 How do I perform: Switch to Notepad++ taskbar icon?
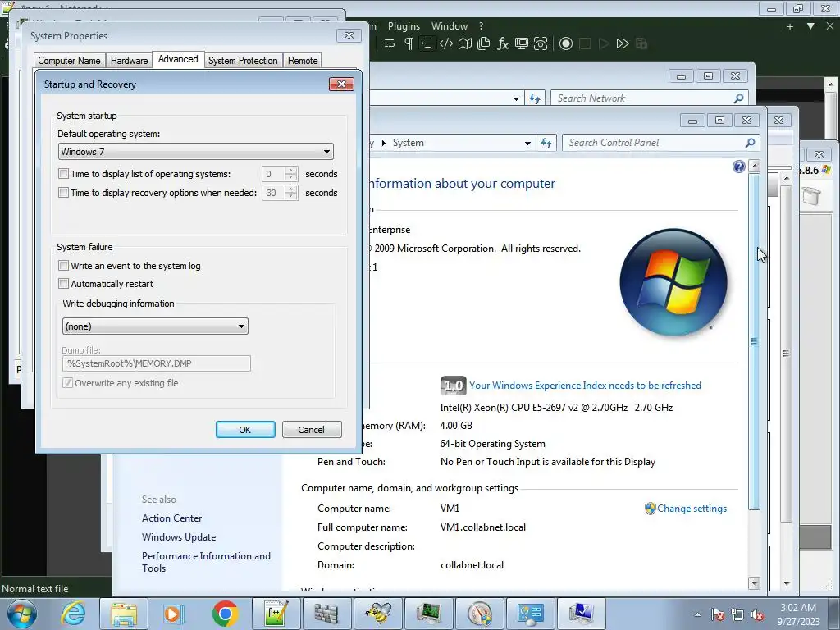pyautogui.click(x=276, y=614)
